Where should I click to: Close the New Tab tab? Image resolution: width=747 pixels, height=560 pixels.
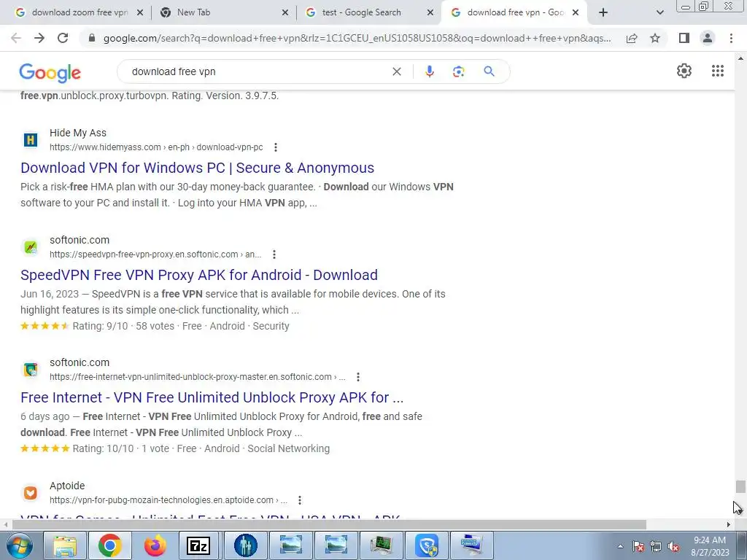coord(285,12)
